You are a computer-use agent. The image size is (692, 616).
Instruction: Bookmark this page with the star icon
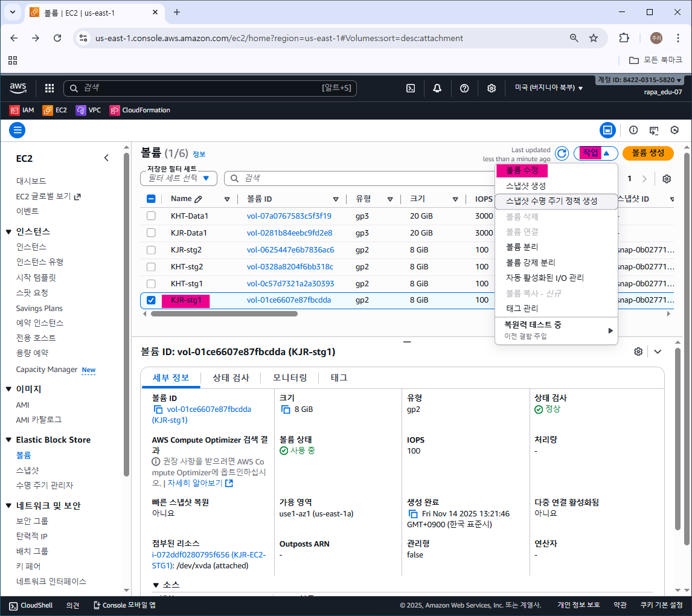(x=594, y=38)
